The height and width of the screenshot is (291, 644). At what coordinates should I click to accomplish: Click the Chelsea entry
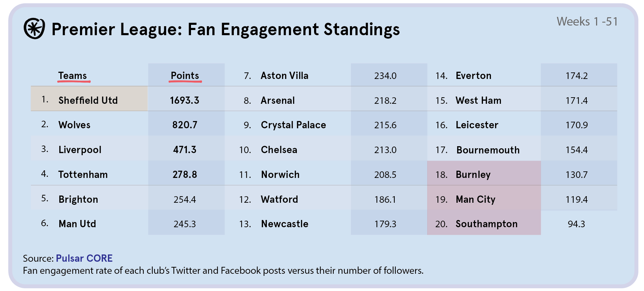(279, 150)
